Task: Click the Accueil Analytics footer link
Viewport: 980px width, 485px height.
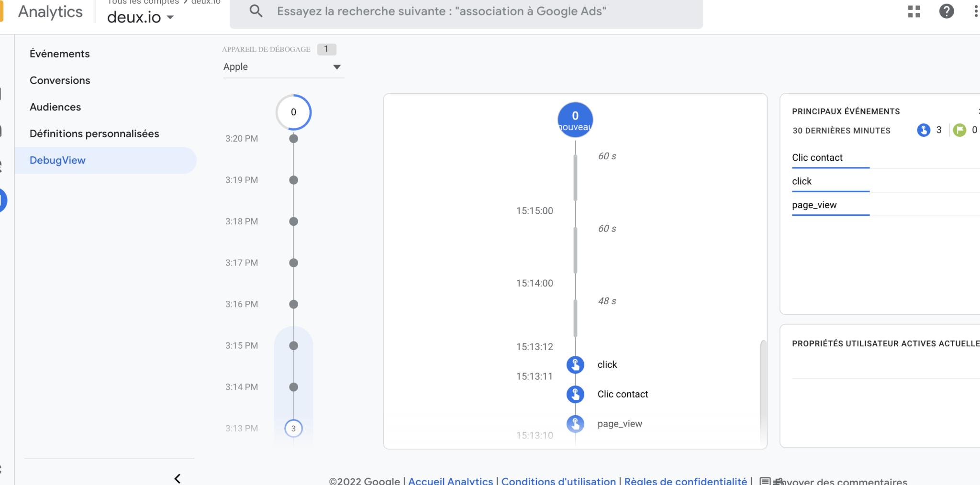Action: point(450,481)
